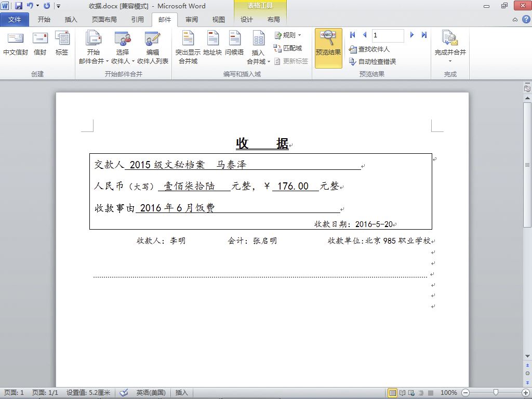
Task: Open the table tools 设计 tab
Action: (x=247, y=20)
